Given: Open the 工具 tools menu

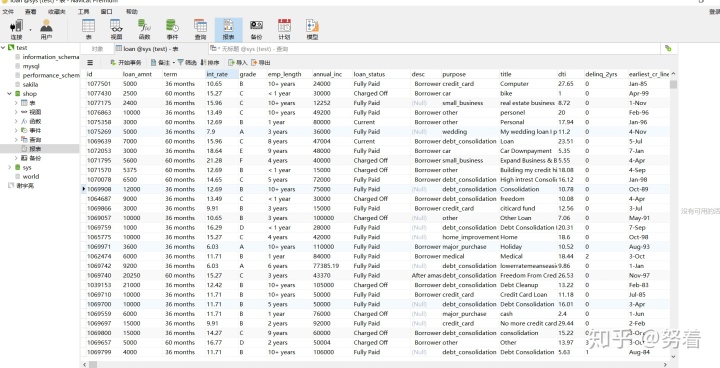Looking at the screenshot, I should [x=83, y=11].
